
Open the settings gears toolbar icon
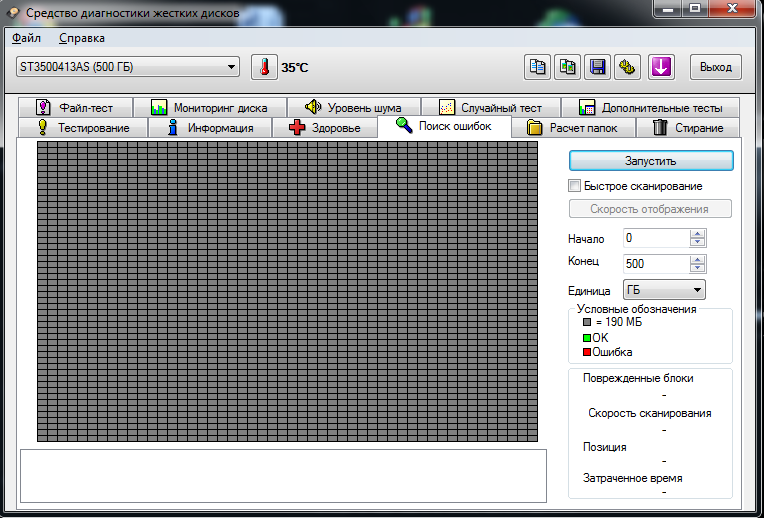tap(627, 67)
